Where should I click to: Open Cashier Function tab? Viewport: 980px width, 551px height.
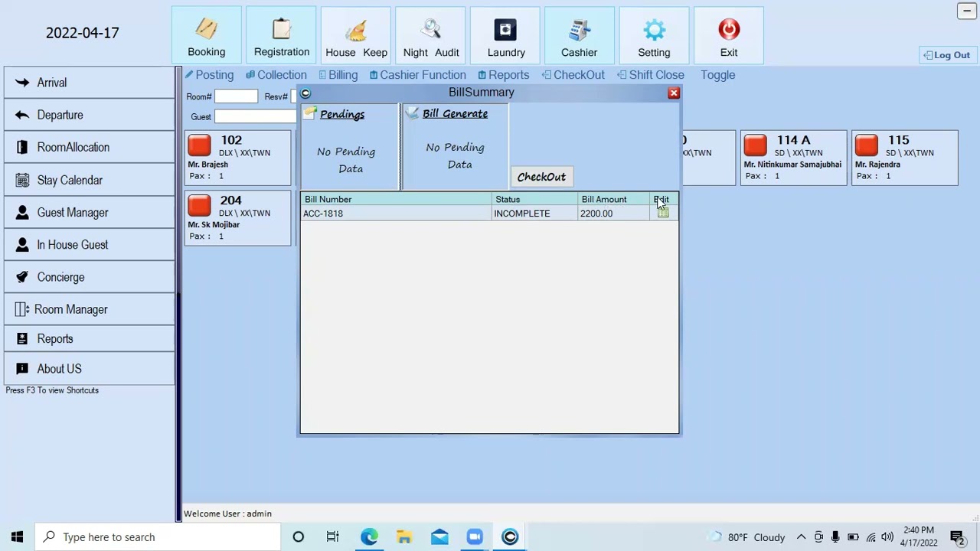point(417,75)
